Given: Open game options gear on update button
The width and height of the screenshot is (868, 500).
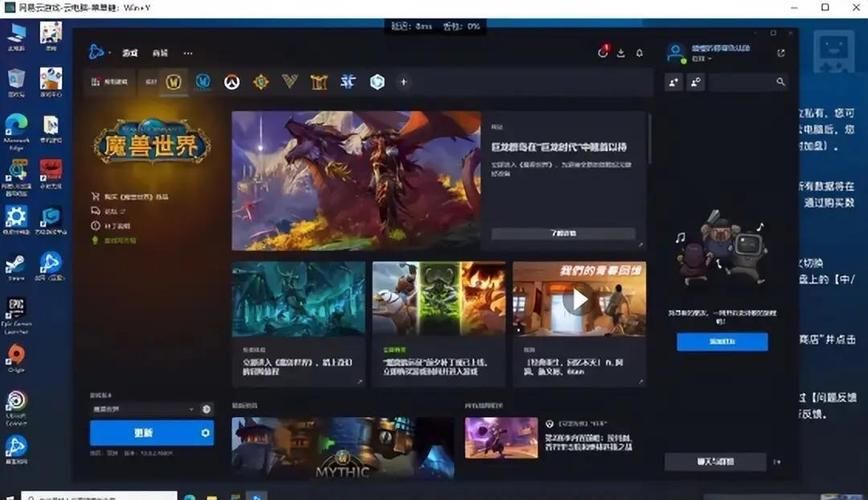Looking at the screenshot, I should 205,432.
